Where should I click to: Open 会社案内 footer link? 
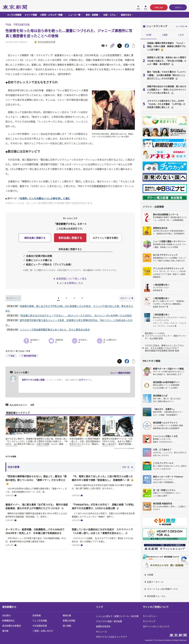(x=6, y=615)
